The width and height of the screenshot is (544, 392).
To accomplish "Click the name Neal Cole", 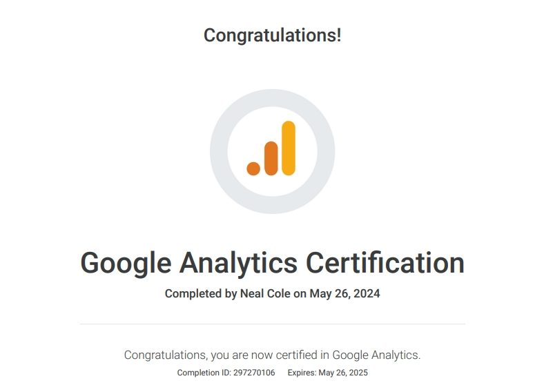I will pos(265,293).
